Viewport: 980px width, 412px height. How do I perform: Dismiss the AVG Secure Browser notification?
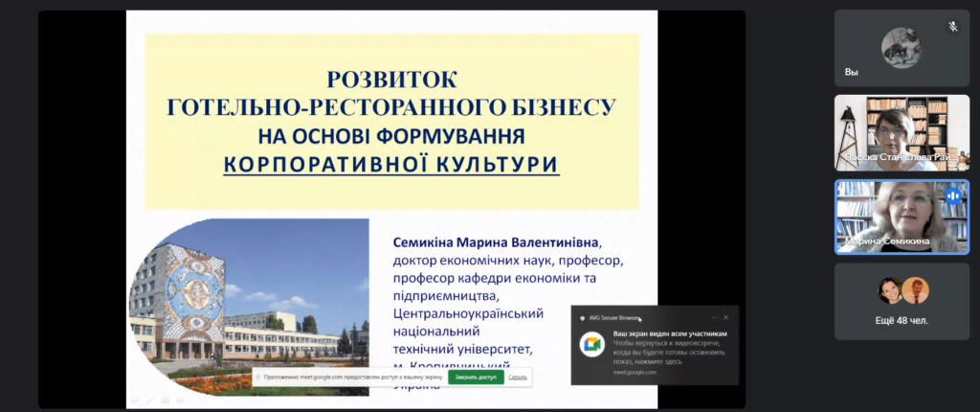(x=725, y=317)
